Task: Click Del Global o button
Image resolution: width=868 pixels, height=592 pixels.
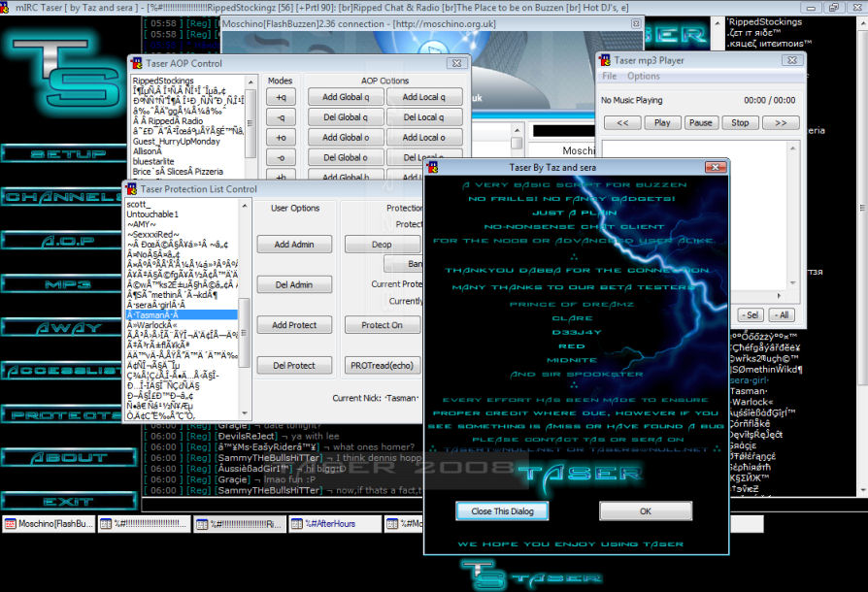Action: pyautogui.click(x=346, y=157)
